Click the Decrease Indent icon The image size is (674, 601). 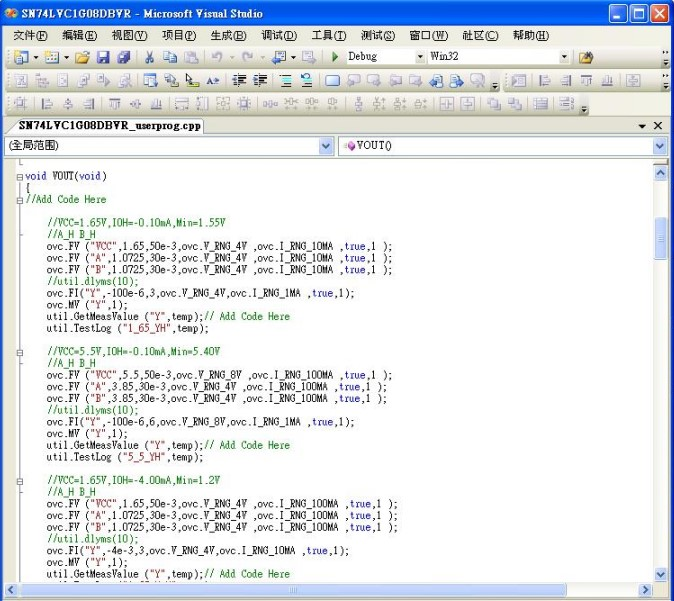[239, 80]
